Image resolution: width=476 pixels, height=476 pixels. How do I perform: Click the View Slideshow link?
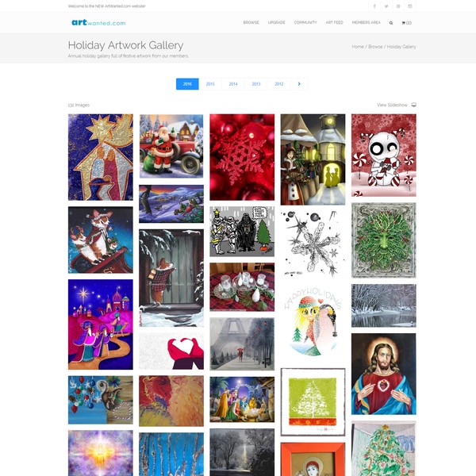(x=392, y=105)
